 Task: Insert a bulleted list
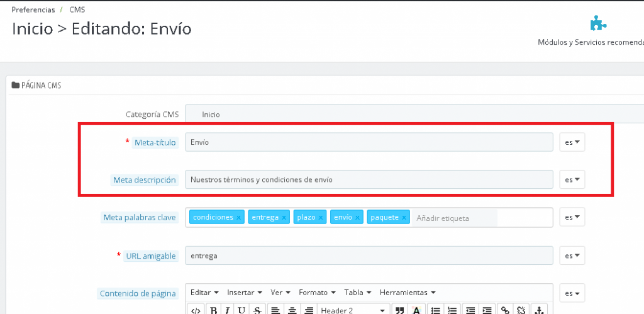click(x=435, y=310)
